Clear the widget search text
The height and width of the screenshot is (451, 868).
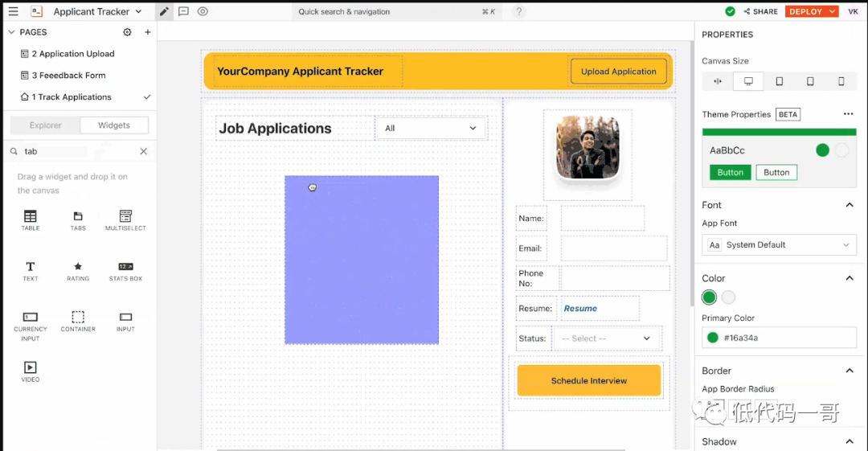pyautogui.click(x=144, y=151)
